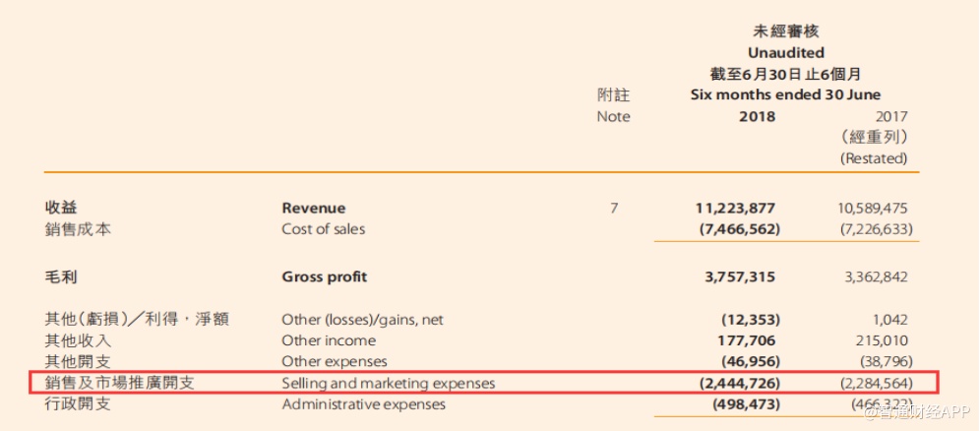Select the 2018 gross profit 3,757,315
The height and width of the screenshot is (431, 980).
(740, 277)
